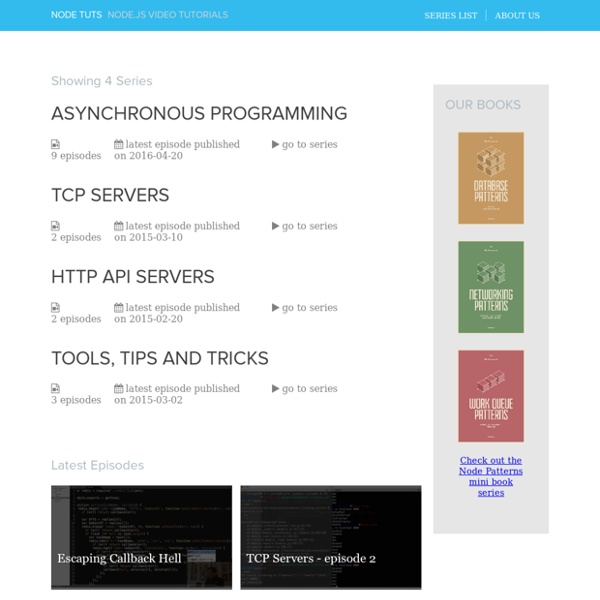Open the TCP Servers series title
Image resolution: width=600 pixels, height=600 pixels.
pos(110,195)
